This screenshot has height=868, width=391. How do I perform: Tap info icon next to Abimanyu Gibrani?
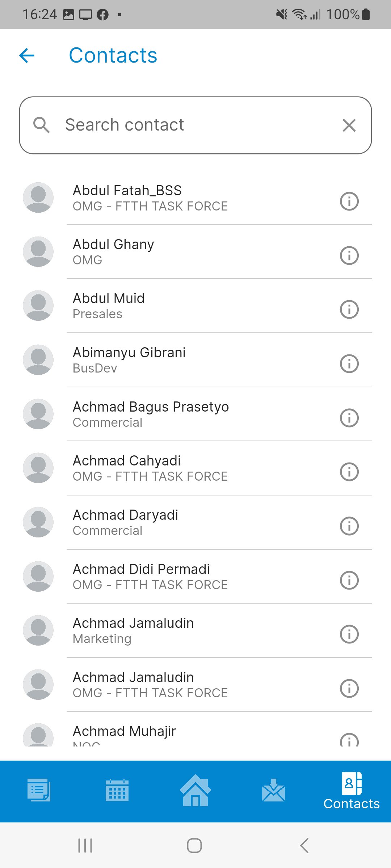(x=349, y=363)
